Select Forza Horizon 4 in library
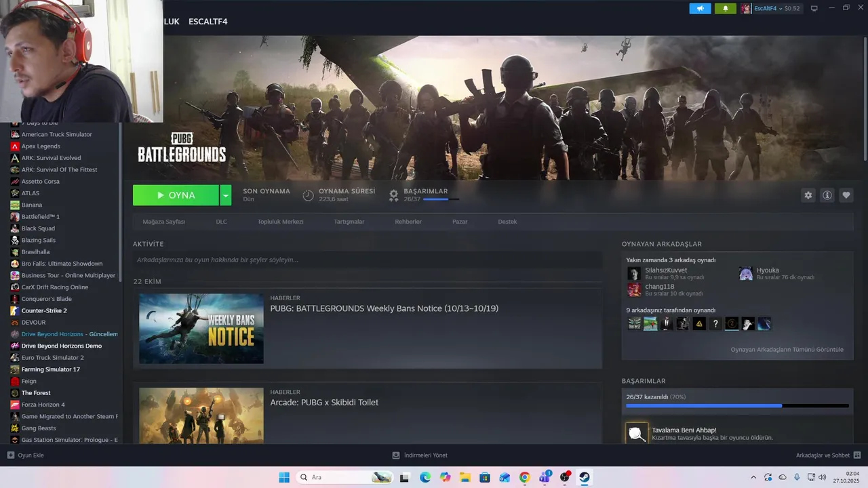Screen dimensions: 868x488 43,405
